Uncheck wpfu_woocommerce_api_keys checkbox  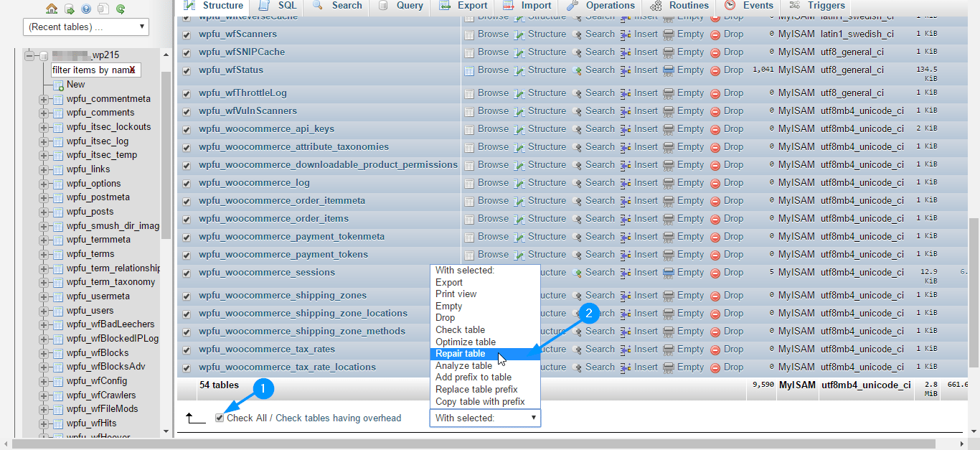tap(187, 129)
